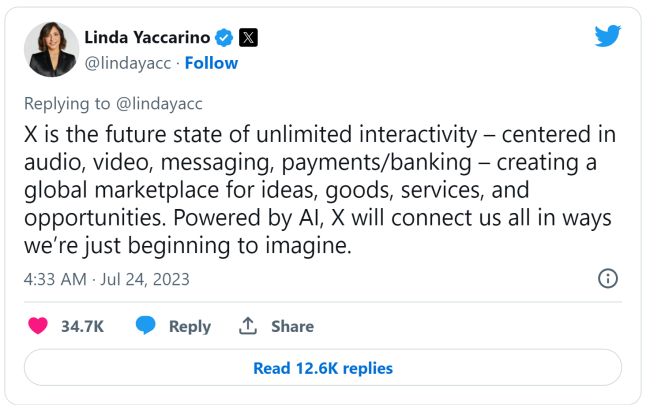Image resolution: width=646 pixels, height=410 pixels.
Task: Click the black X affiliation badge
Action: [248, 38]
